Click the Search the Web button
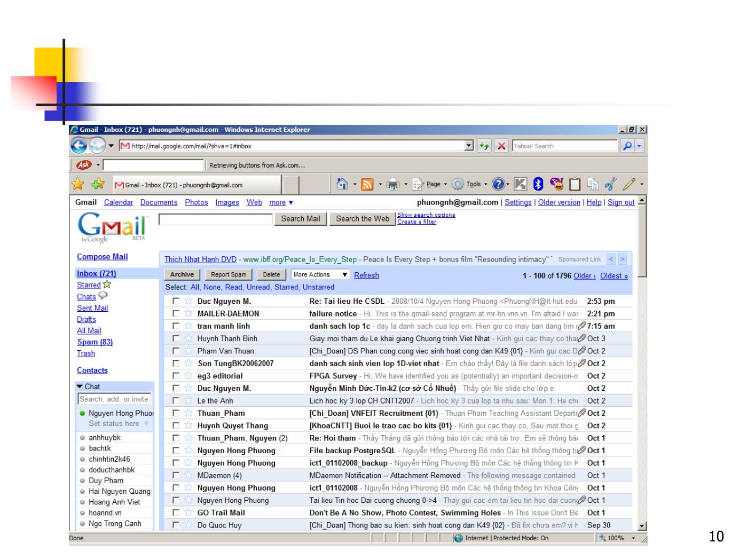The height and width of the screenshot is (560, 747). [363, 219]
